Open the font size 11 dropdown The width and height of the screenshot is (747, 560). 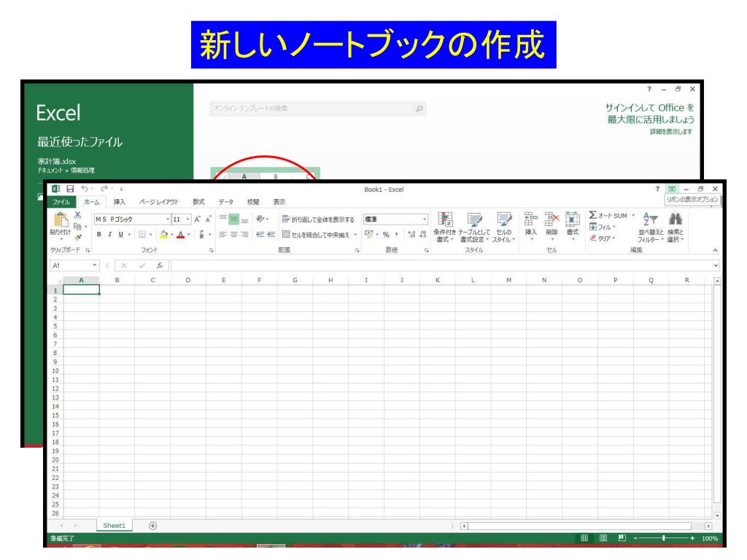(x=187, y=219)
